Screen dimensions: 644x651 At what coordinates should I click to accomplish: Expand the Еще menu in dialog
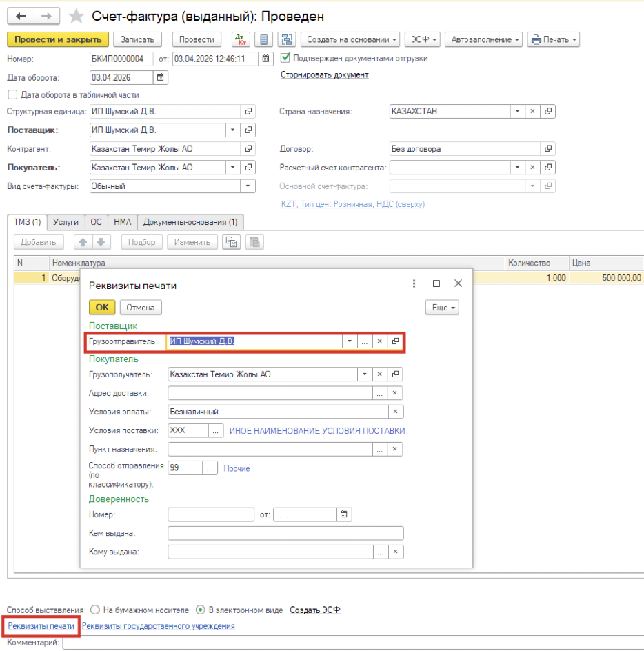click(442, 308)
